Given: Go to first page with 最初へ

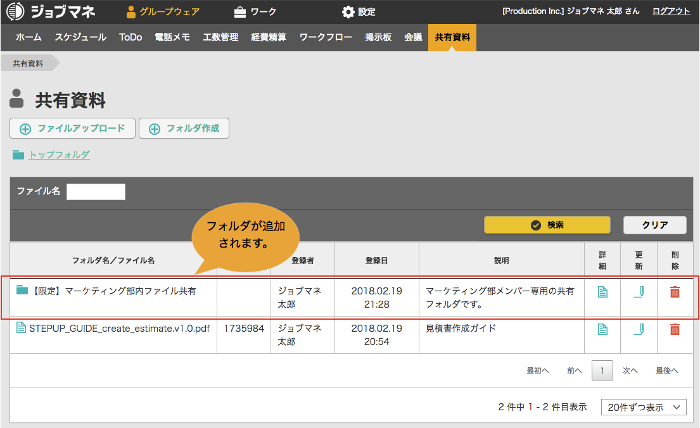Looking at the screenshot, I should pyautogui.click(x=538, y=370).
